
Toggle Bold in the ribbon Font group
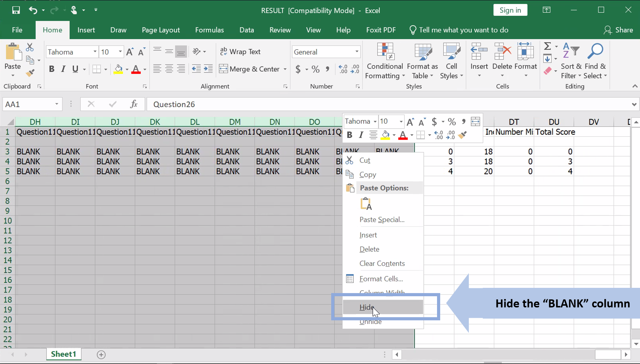point(52,69)
